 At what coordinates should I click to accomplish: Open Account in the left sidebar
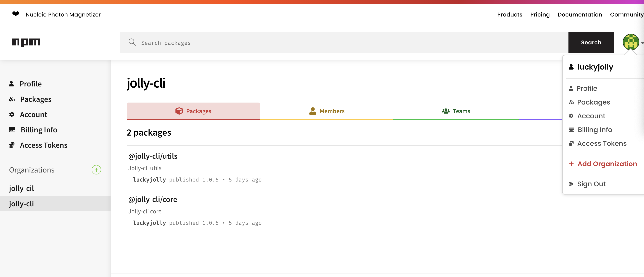(x=33, y=114)
